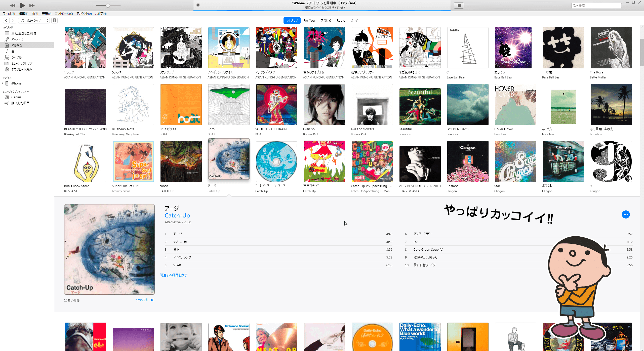This screenshot has width=644, height=351.
Task: Select ミュージックビデオ in the sidebar
Action: 27,63
